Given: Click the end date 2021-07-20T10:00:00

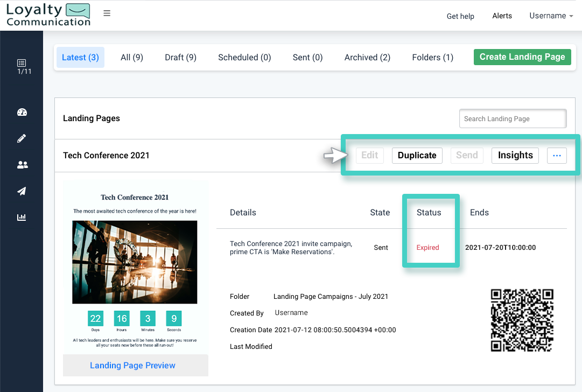Looking at the screenshot, I should coord(500,248).
